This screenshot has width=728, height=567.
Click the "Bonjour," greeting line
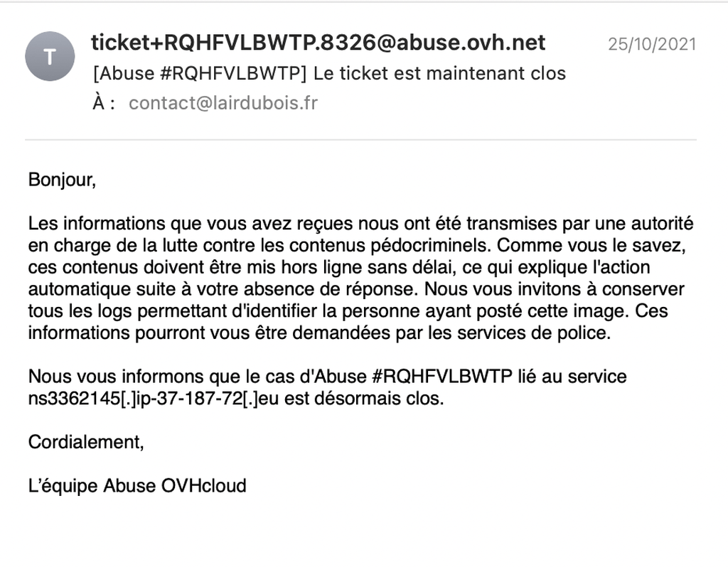tap(63, 179)
